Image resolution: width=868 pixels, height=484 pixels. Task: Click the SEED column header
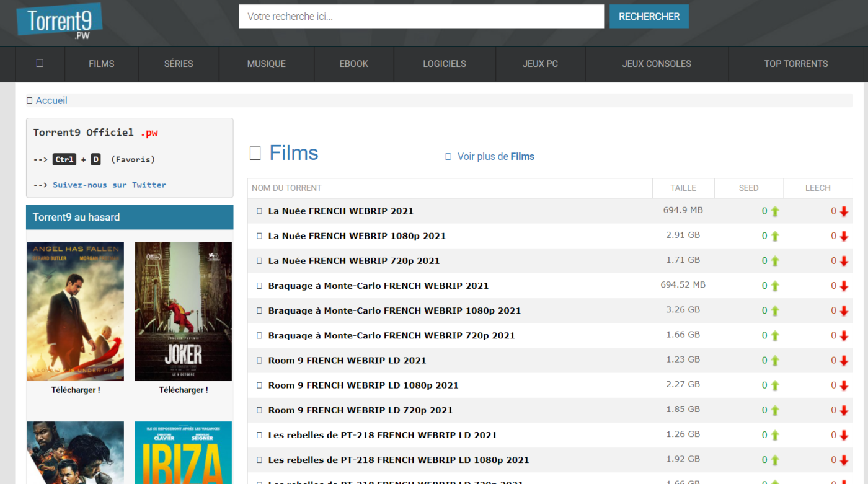[748, 188]
